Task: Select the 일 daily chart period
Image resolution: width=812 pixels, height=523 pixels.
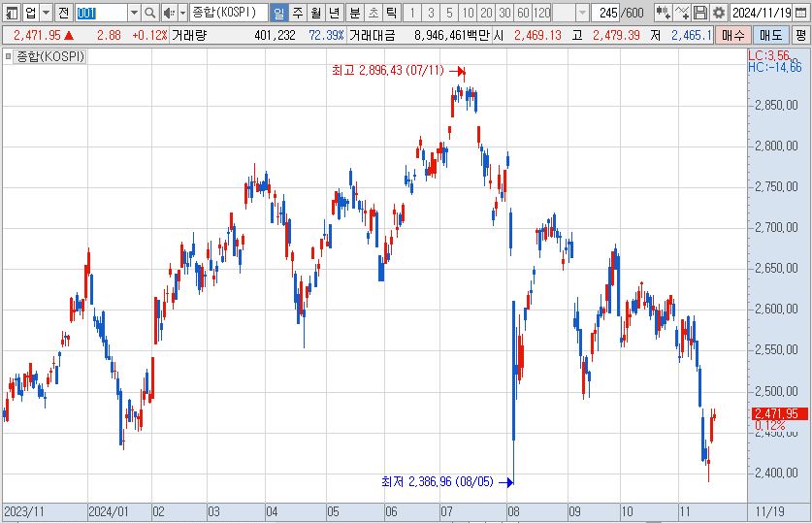Action: 279,13
